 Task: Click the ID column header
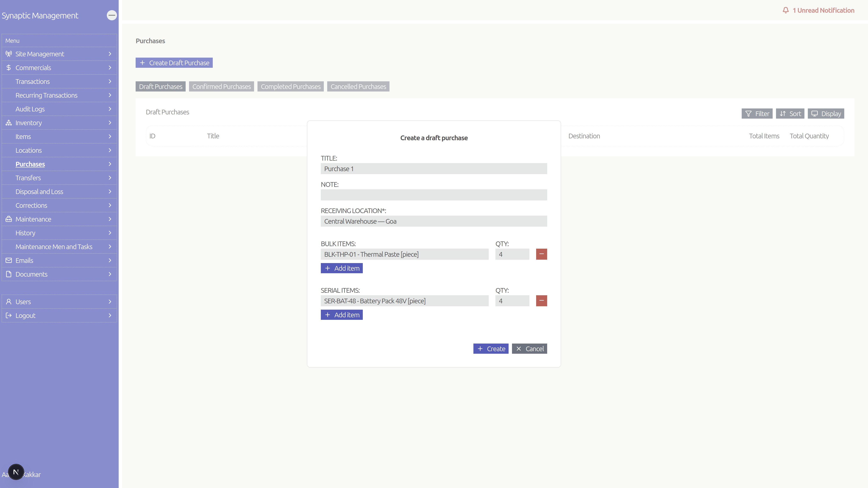click(x=152, y=136)
